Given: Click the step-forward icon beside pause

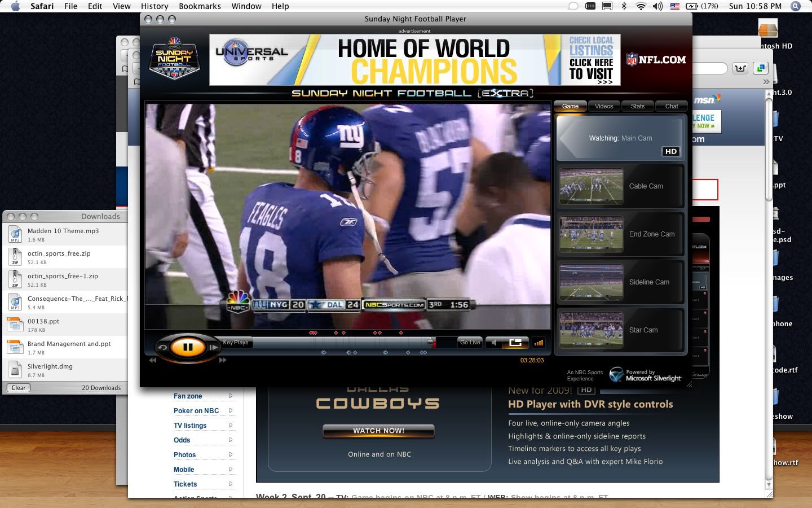Looking at the screenshot, I should click(x=213, y=347).
